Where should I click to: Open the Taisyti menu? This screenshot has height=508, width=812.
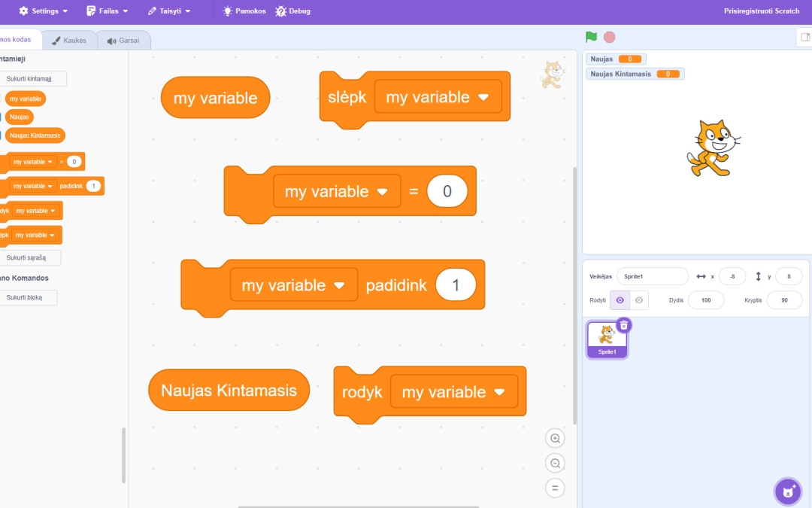coord(169,11)
